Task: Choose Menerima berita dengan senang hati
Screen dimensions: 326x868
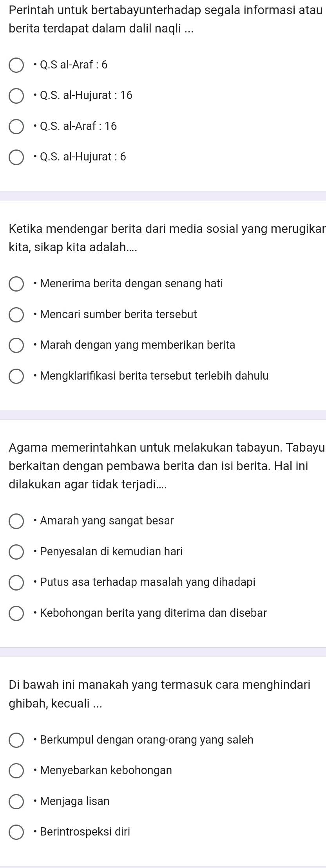Action: click(x=16, y=284)
